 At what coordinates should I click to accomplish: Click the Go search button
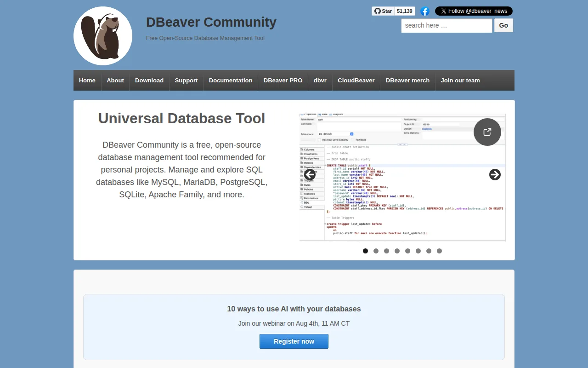pyautogui.click(x=503, y=25)
